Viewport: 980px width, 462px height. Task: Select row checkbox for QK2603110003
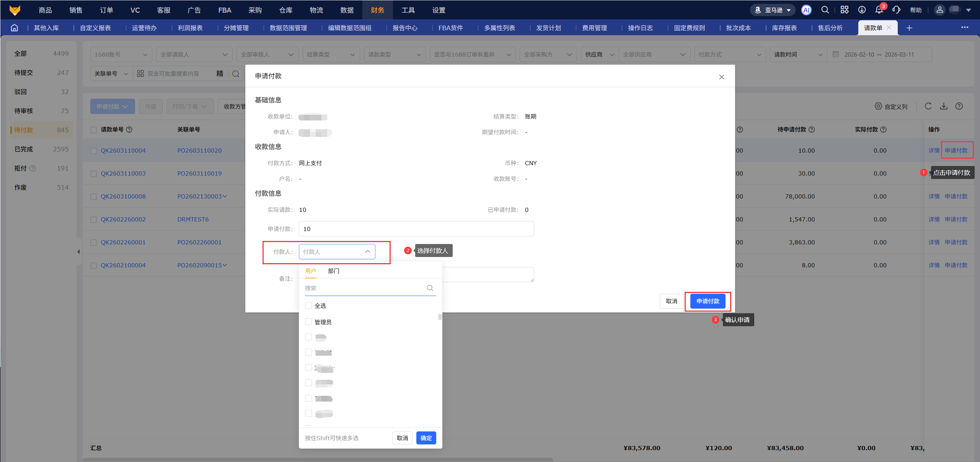[x=93, y=174]
